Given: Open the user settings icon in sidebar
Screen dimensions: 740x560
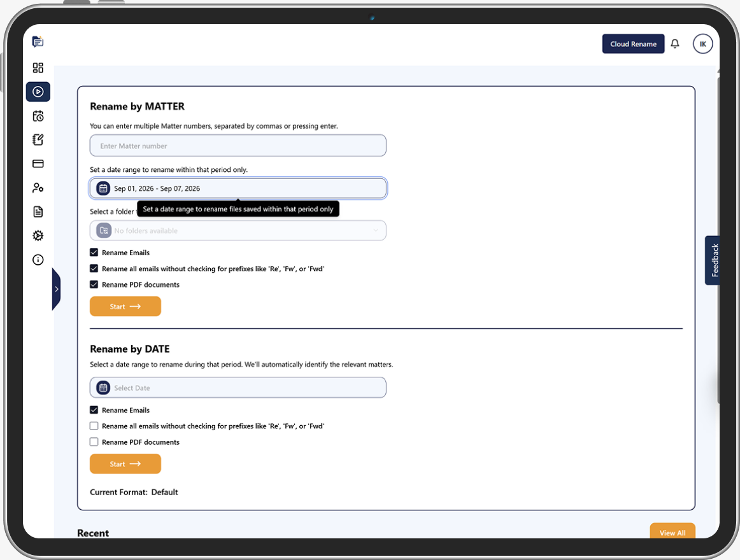Looking at the screenshot, I should click(x=38, y=188).
